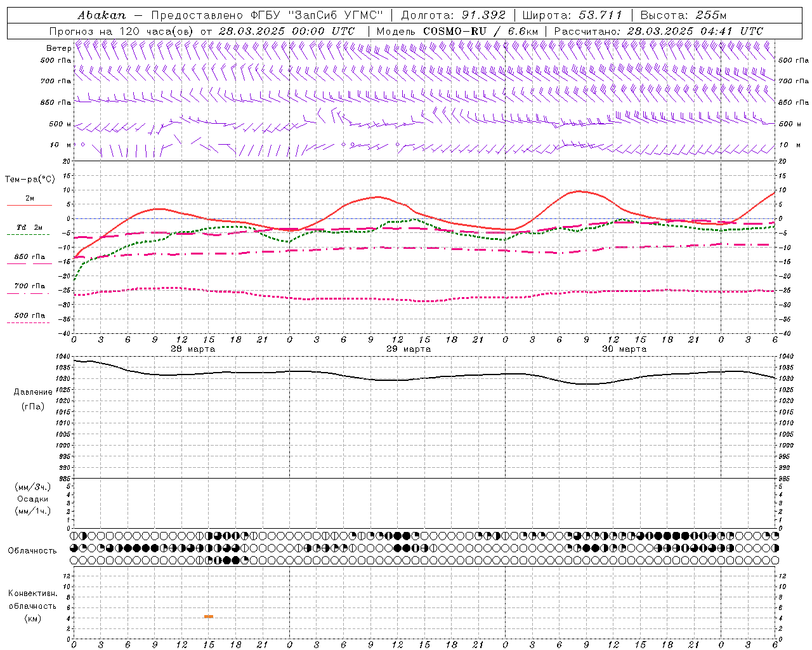812x650 pixels.
Task: Click the Облачность cloud cover row label
Action: (32, 551)
